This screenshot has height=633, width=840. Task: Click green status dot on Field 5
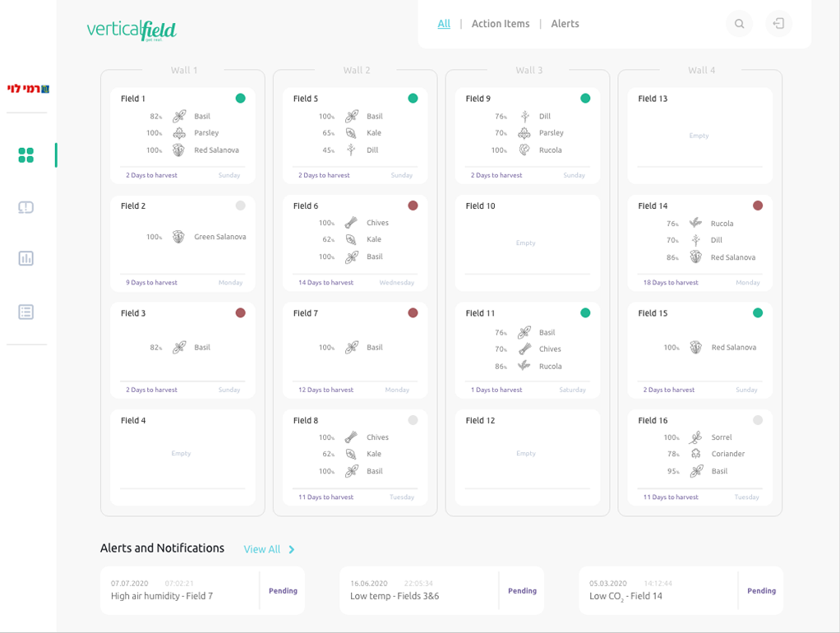click(413, 98)
